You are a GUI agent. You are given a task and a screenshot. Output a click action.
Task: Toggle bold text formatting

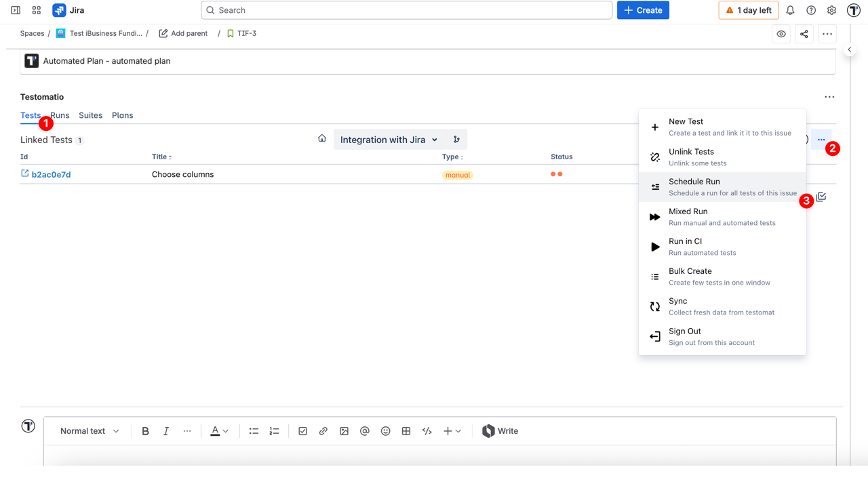coord(145,431)
